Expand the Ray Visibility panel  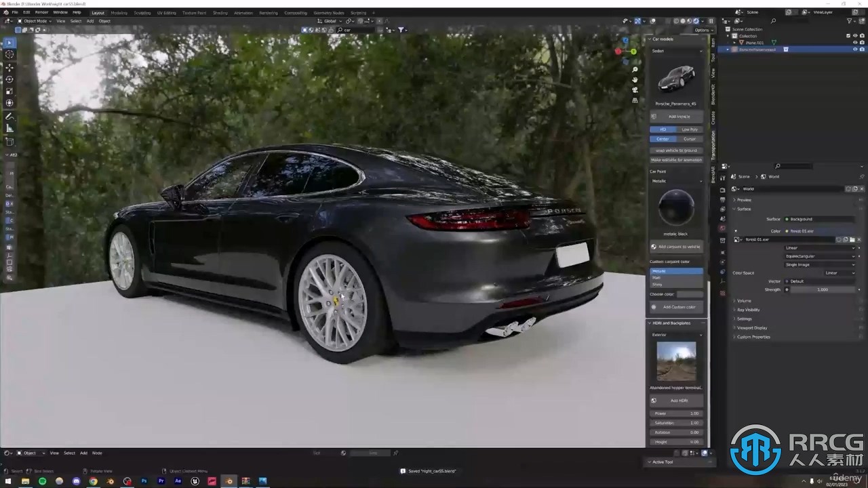pos(748,310)
